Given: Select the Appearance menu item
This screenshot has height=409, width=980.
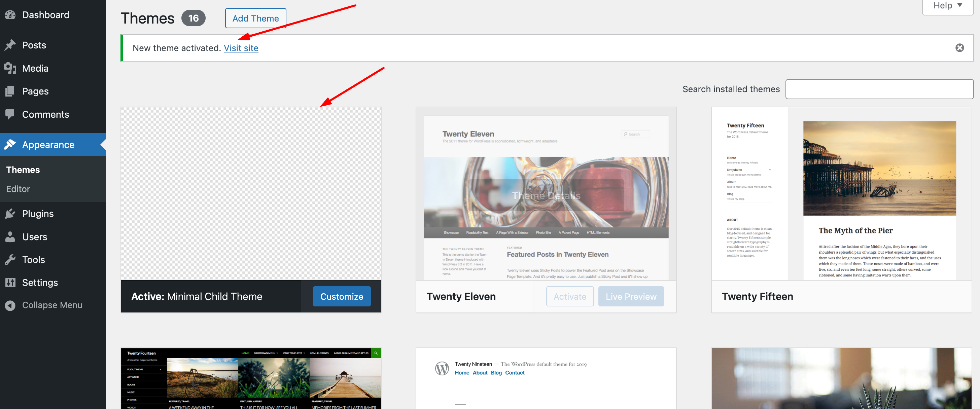Looking at the screenshot, I should [53, 144].
